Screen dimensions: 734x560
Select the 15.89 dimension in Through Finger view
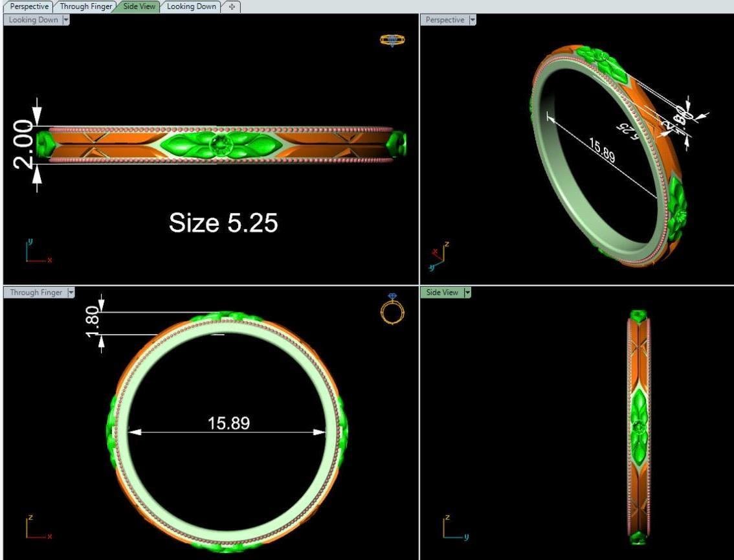(x=228, y=423)
